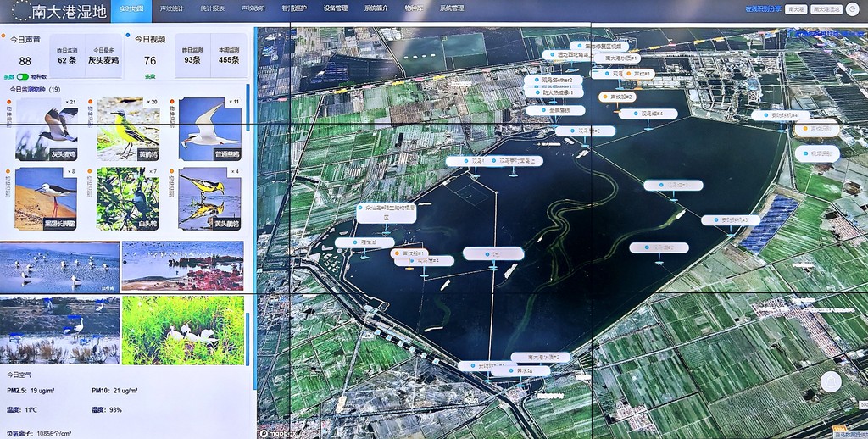Image resolution: width=868 pixels, height=439 pixels.
Task: Select the 观鸟塔other2 map marker
Action: 554,81
